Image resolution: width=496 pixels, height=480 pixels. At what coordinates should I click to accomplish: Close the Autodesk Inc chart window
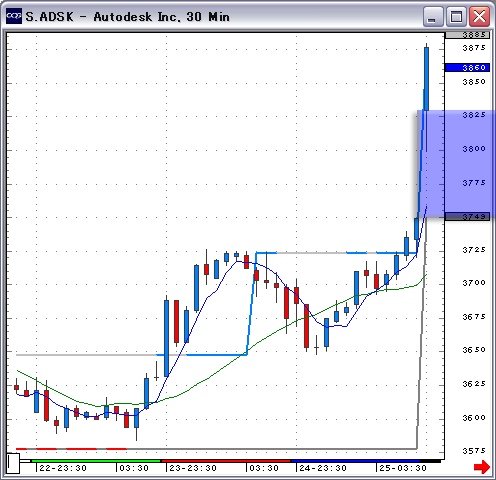[479, 16]
